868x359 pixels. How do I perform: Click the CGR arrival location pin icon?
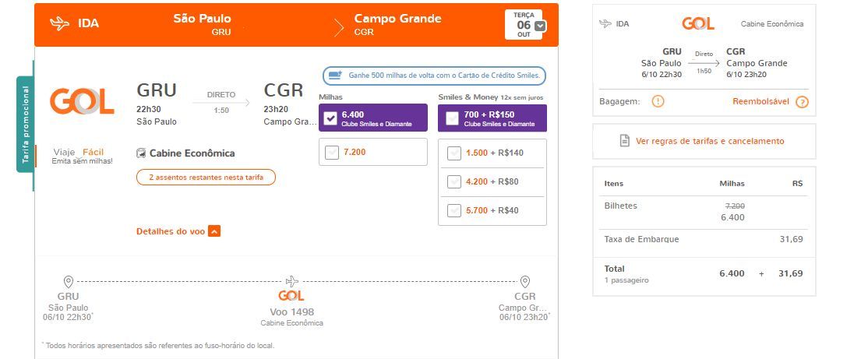525,282
